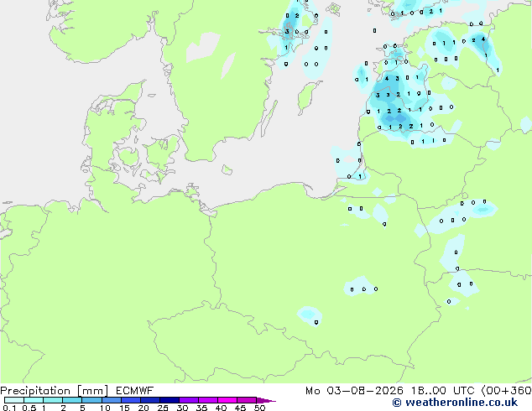Select the purple swatch between 30 and 35
The image size is (532, 411).
[x=189, y=400]
